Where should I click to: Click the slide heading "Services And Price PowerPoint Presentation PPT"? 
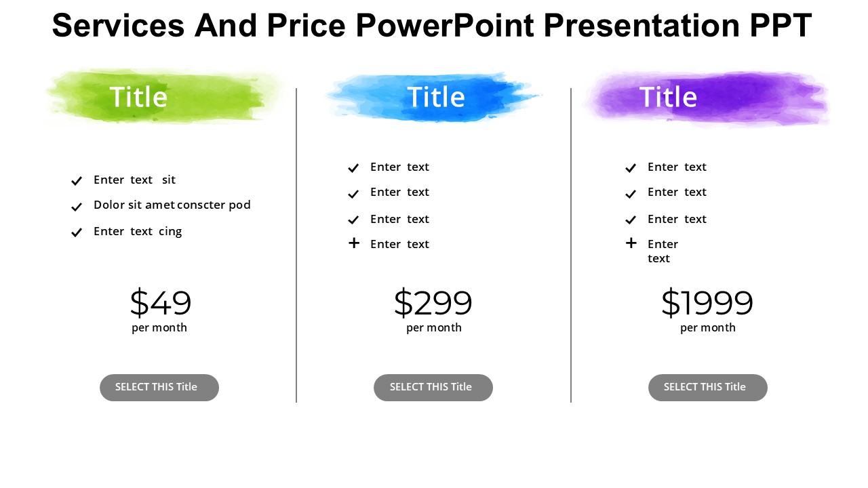(x=432, y=26)
